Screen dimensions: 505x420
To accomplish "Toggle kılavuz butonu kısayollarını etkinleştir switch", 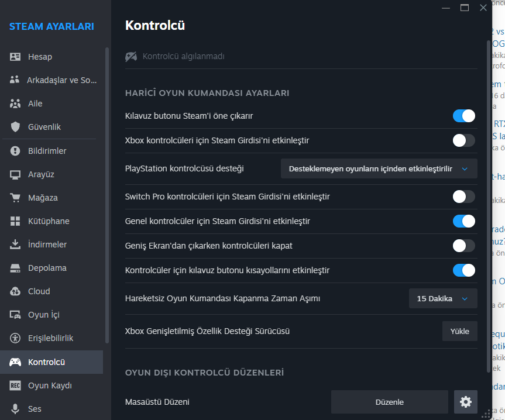I will click(x=464, y=270).
